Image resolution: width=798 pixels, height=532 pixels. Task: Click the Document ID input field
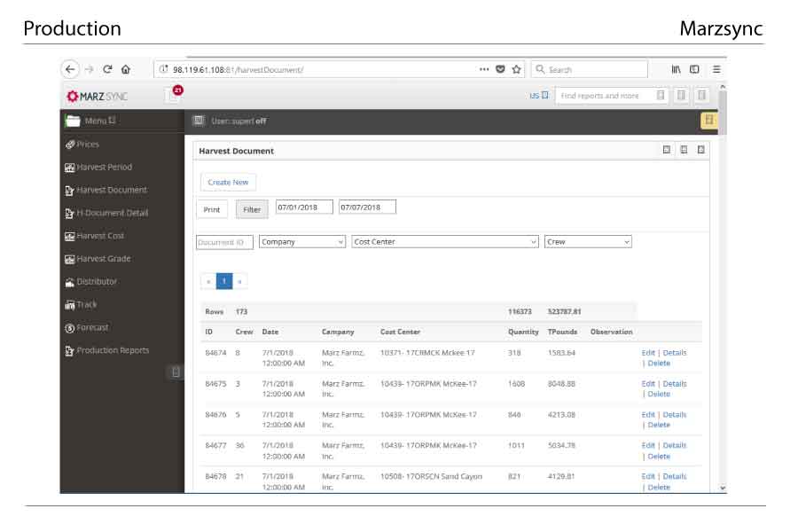(224, 242)
